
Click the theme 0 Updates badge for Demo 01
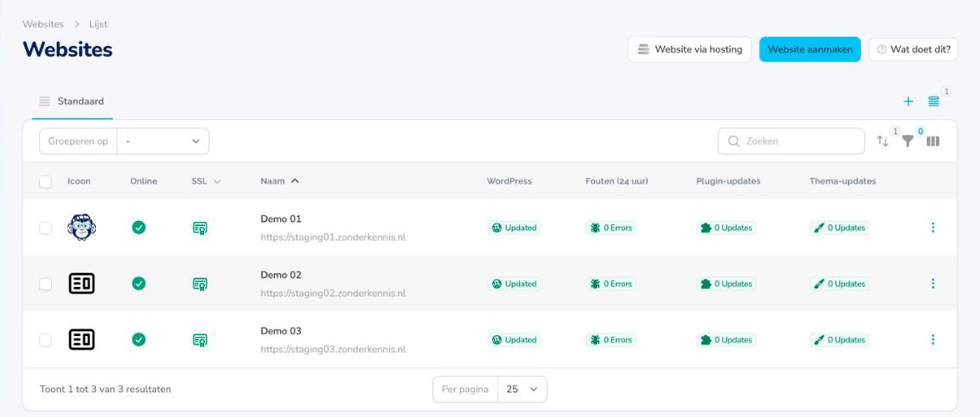pos(838,228)
